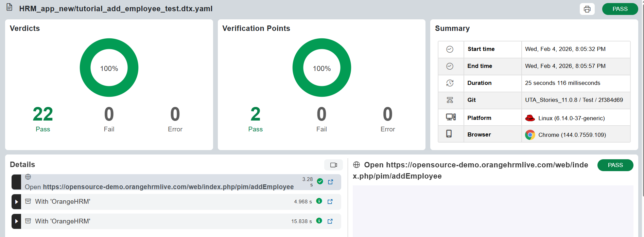
Task: Click the black handle on the Open URL step
Action: [16, 182]
